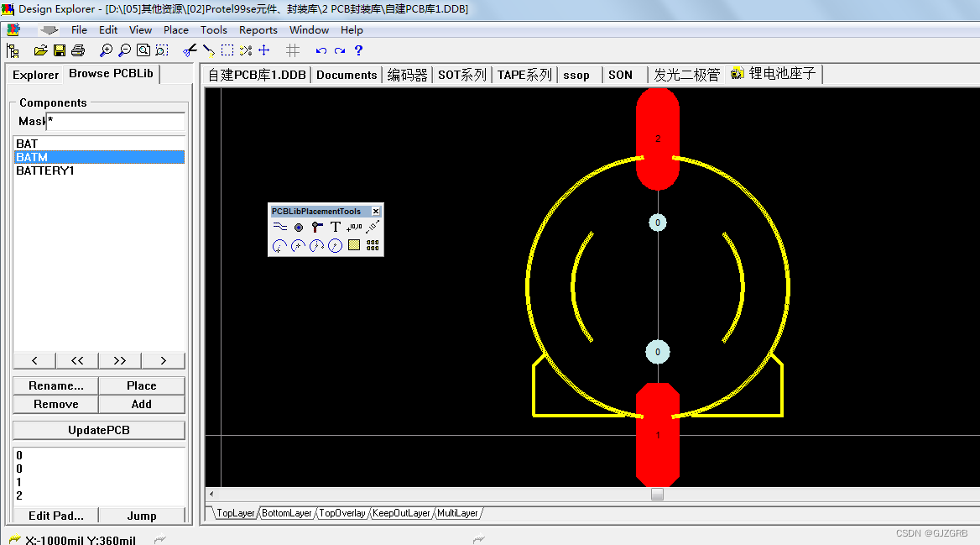This screenshot has height=545, width=980.
Task: Switch to the Browse PCBLib tab
Action: 112,74
